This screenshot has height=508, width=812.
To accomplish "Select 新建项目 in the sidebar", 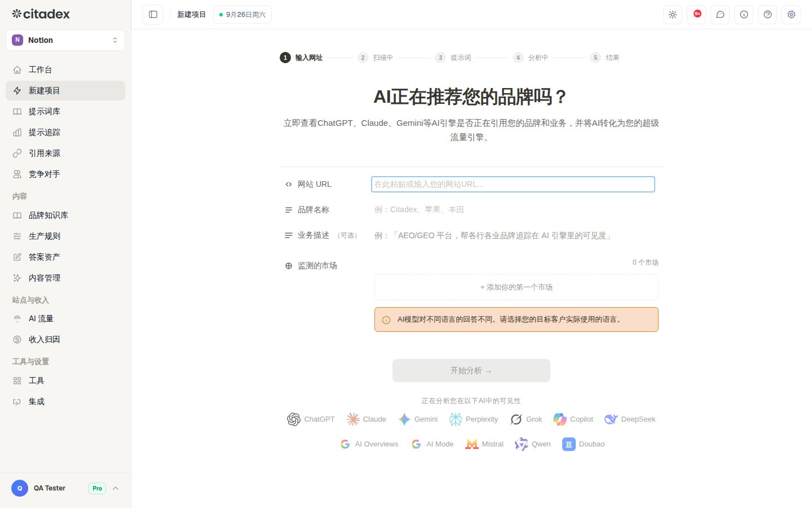I will (x=65, y=90).
